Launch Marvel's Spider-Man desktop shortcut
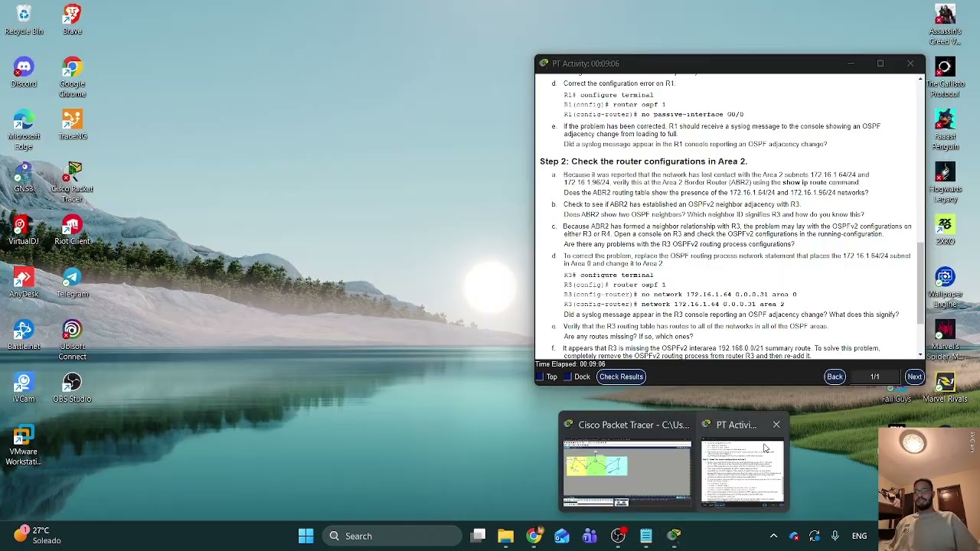This screenshot has height=551, width=980. (x=945, y=341)
